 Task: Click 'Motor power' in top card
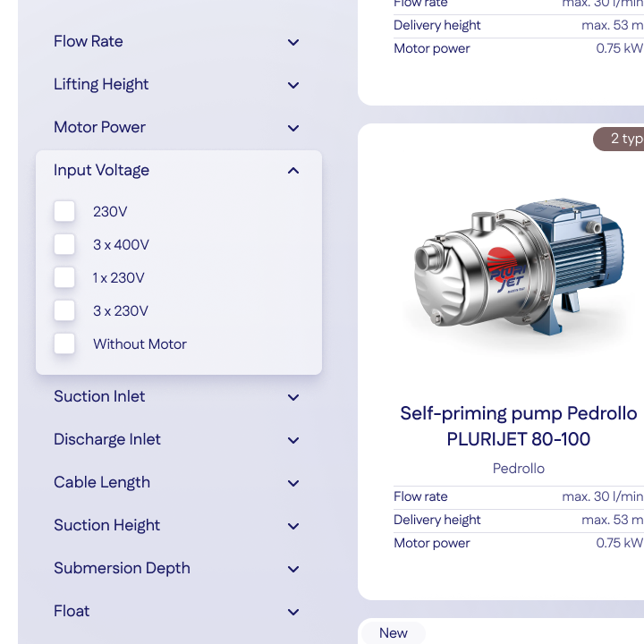point(432,49)
